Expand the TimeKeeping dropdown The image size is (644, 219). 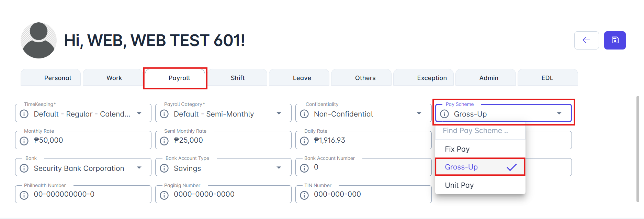pos(139,113)
